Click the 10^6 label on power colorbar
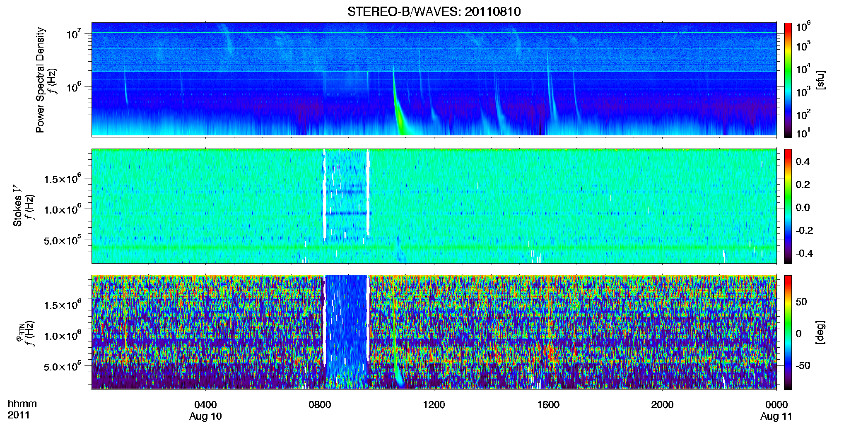Image resolution: width=868 pixels, height=447 pixels. (803, 27)
